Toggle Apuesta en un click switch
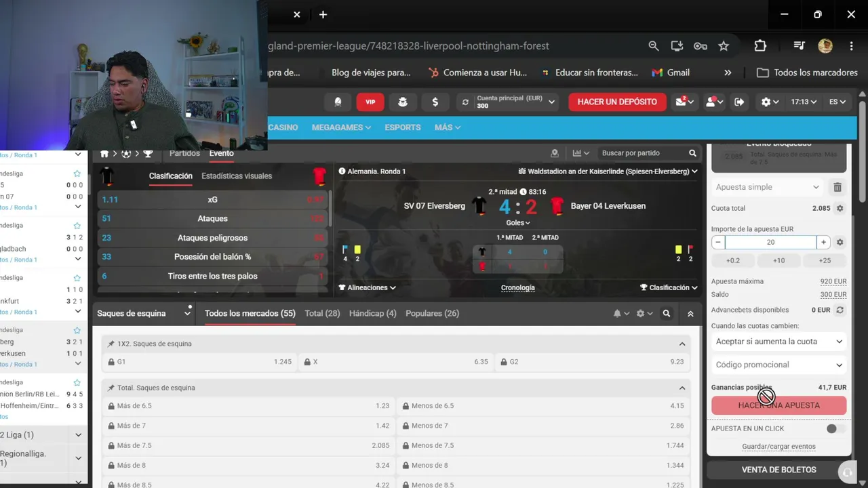Screen dimensions: 868x488 pos(835,428)
